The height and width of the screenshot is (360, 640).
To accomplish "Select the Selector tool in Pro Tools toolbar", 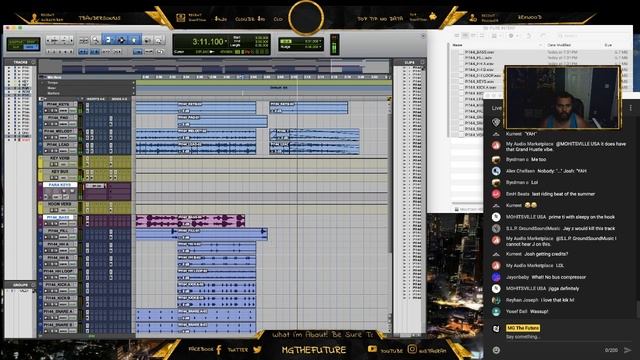I will pos(121,40).
